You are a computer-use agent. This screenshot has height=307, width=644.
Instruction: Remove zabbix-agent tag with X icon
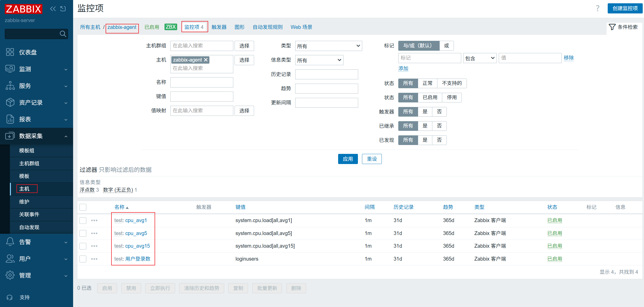[206, 60]
